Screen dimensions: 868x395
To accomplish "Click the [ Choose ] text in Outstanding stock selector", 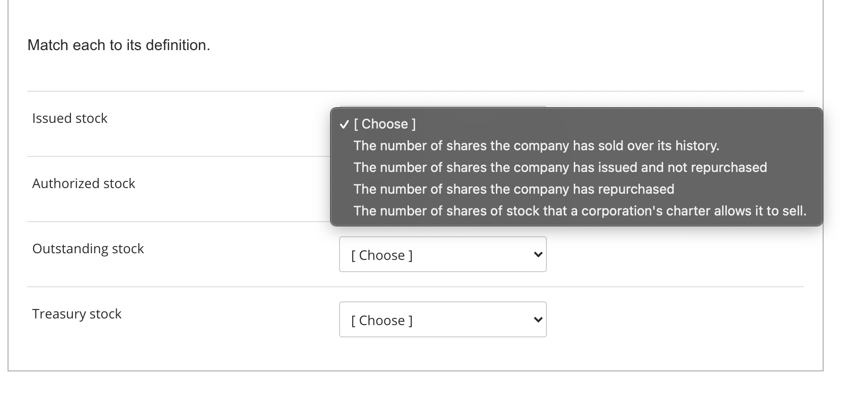I will click(x=381, y=255).
